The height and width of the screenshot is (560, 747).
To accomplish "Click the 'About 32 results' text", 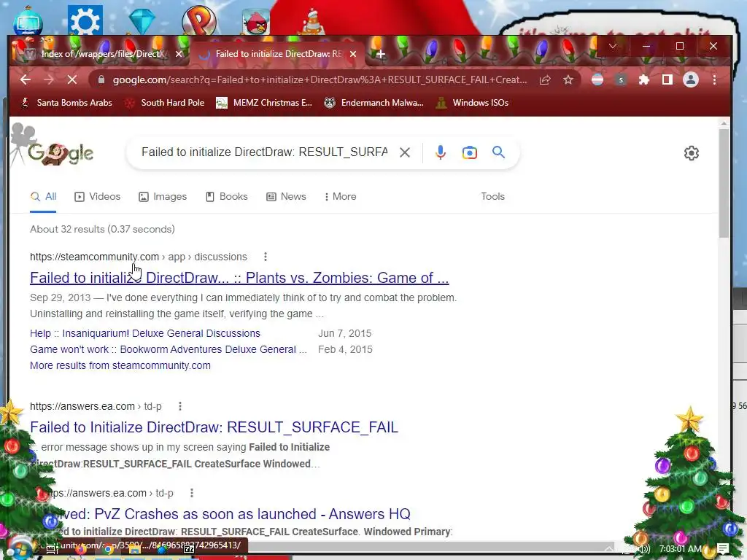I will coord(102,230).
